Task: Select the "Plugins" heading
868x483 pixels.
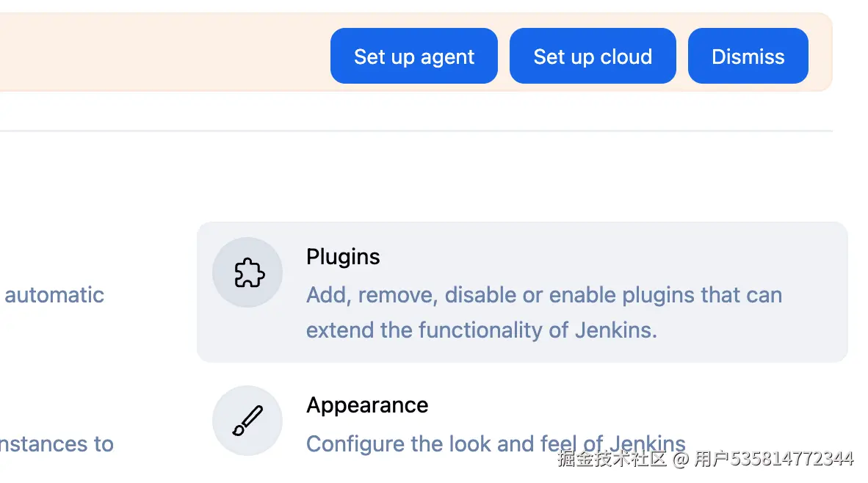Action: point(343,257)
